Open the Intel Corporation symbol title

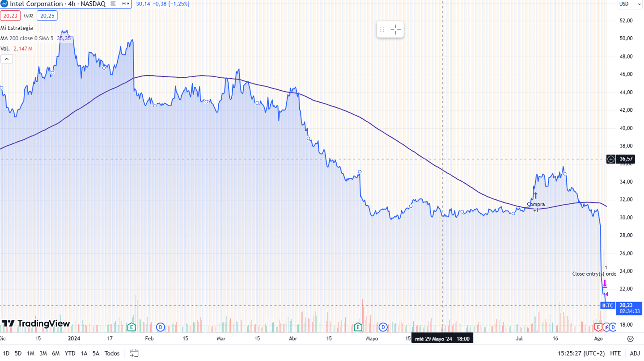click(x=57, y=4)
